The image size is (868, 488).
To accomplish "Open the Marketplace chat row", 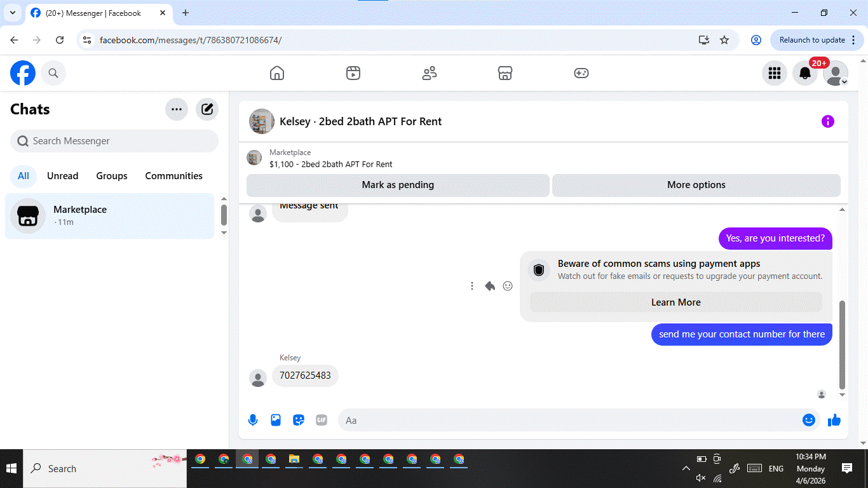I will (x=110, y=216).
